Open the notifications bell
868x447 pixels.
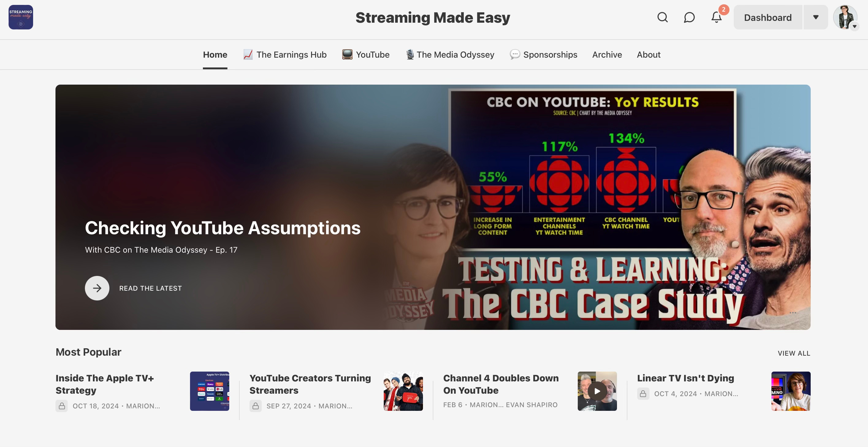coord(716,17)
